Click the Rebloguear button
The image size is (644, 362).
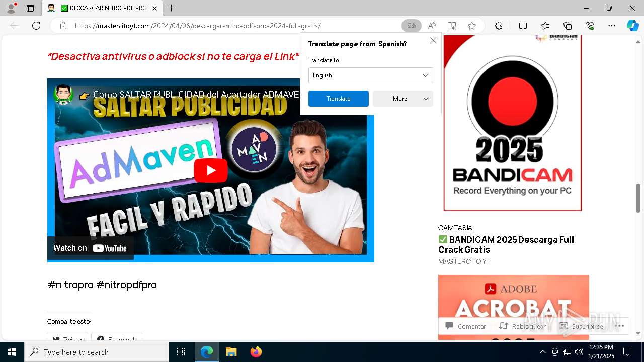pyautogui.click(x=522, y=326)
